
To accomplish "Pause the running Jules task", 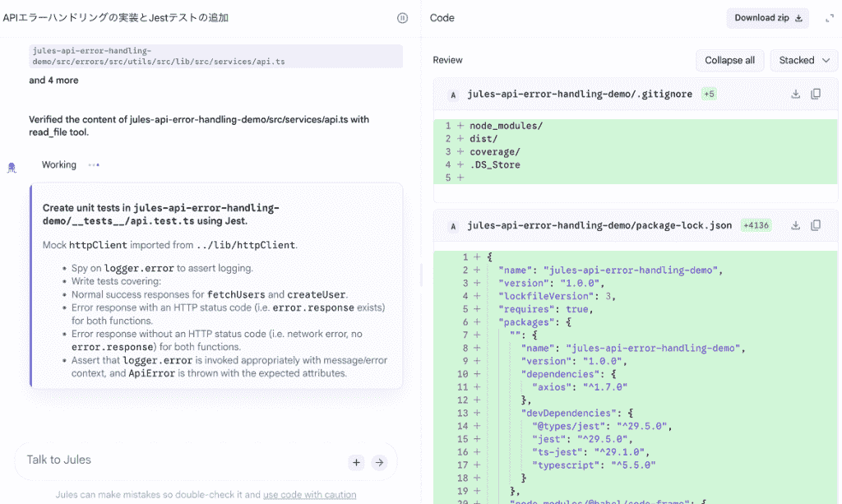I will click(402, 18).
